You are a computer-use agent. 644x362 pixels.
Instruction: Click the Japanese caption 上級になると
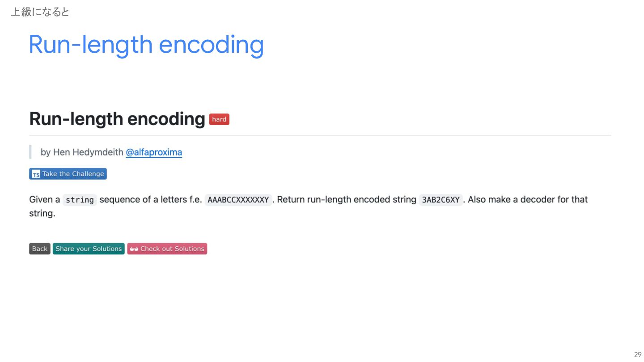coord(40,12)
